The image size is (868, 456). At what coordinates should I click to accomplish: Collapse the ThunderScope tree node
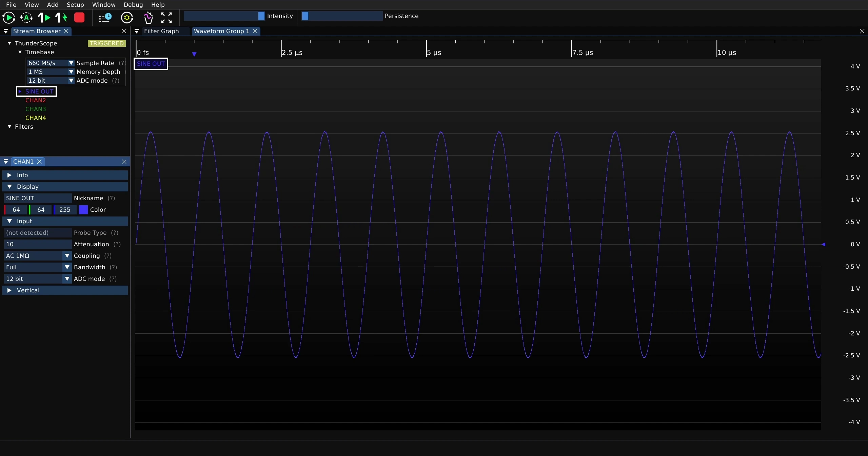coord(9,43)
